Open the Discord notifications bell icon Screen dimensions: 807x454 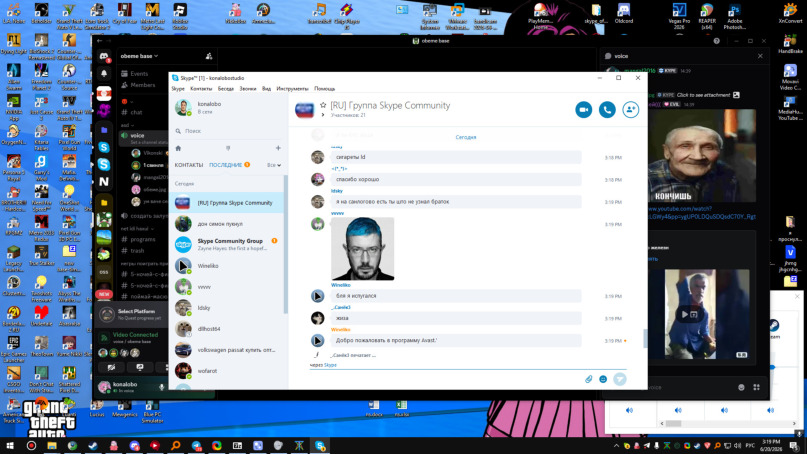click(104, 74)
